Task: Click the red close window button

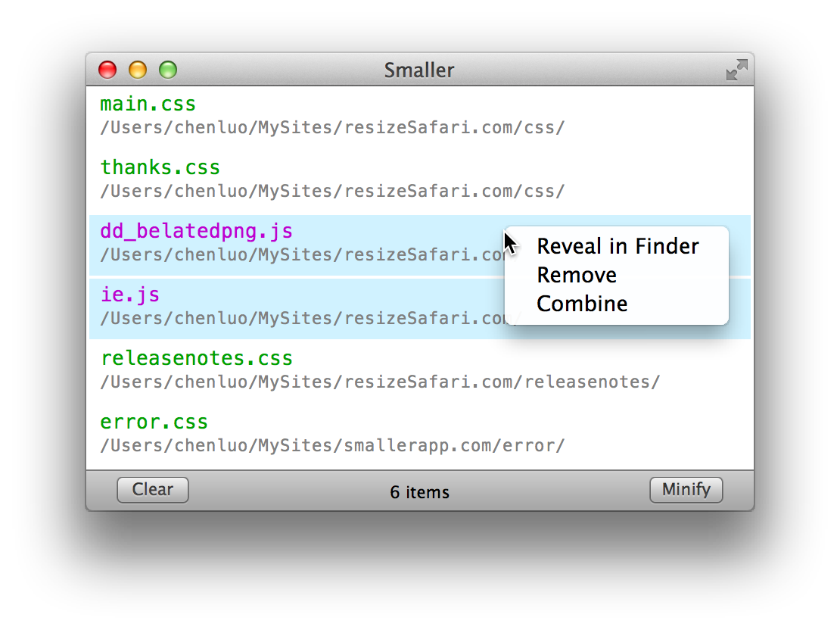Action: click(x=107, y=70)
